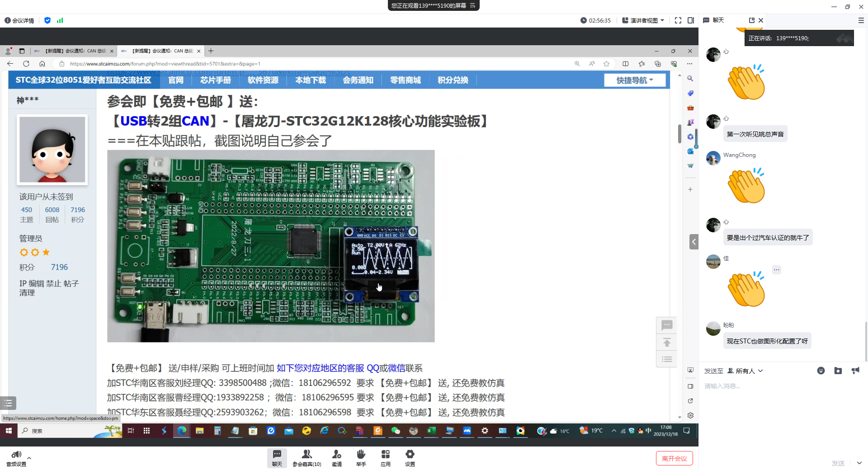Screen dimensions: 868x470
Task: Click the WeChat taskbar icon
Action: pyautogui.click(x=396, y=431)
